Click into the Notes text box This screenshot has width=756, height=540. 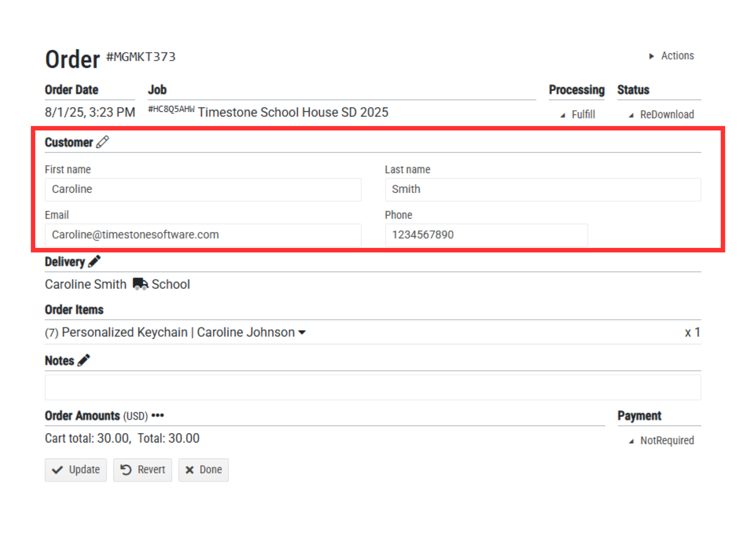(373, 387)
